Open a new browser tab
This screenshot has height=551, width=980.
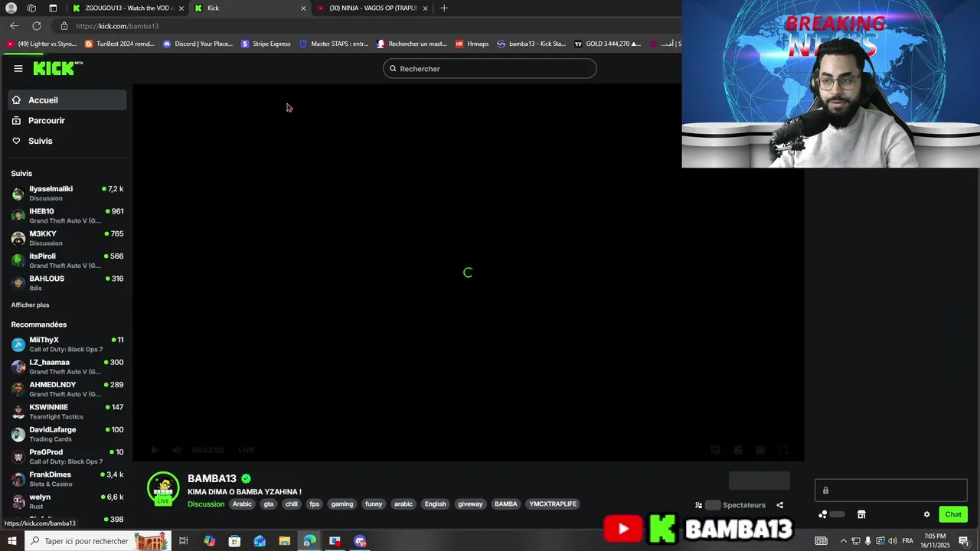[x=444, y=8]
